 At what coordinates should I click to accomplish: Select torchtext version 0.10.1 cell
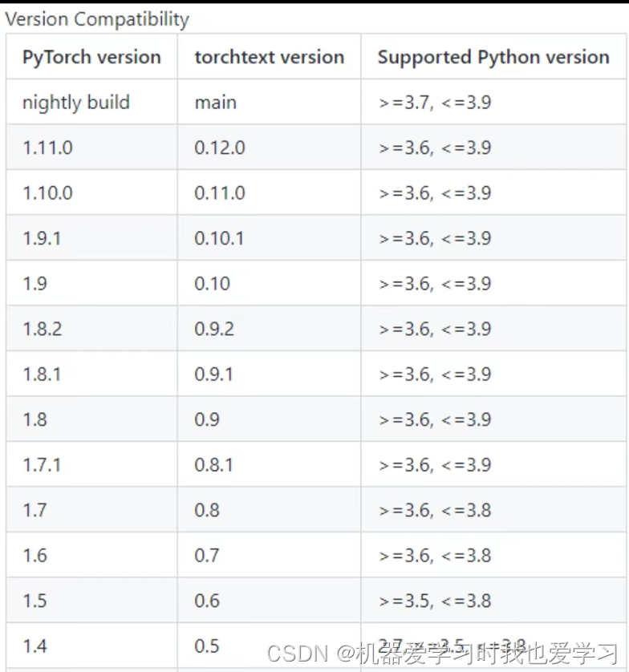point(270,238)
